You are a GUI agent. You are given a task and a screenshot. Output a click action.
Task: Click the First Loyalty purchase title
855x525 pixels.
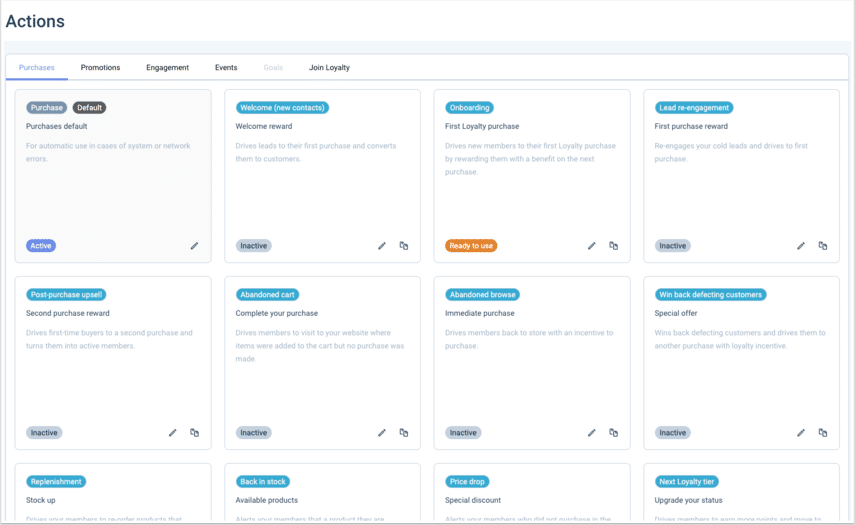point(482,126)
